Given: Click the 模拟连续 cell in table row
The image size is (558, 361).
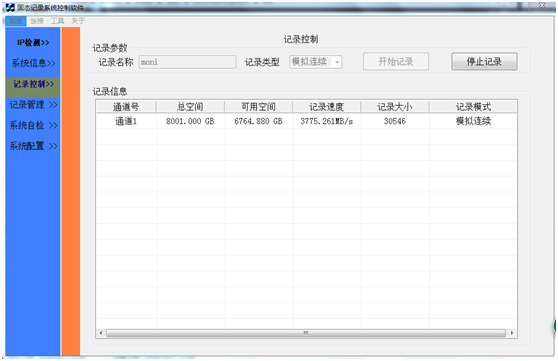Looking at the screenshot, I should coord(473,121).
